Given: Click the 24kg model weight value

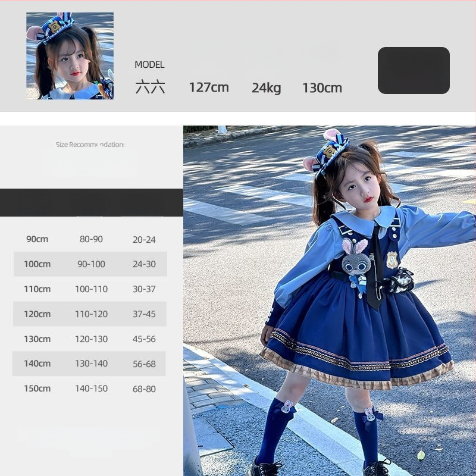Looking at the screenshot, I should click(266, 89).
